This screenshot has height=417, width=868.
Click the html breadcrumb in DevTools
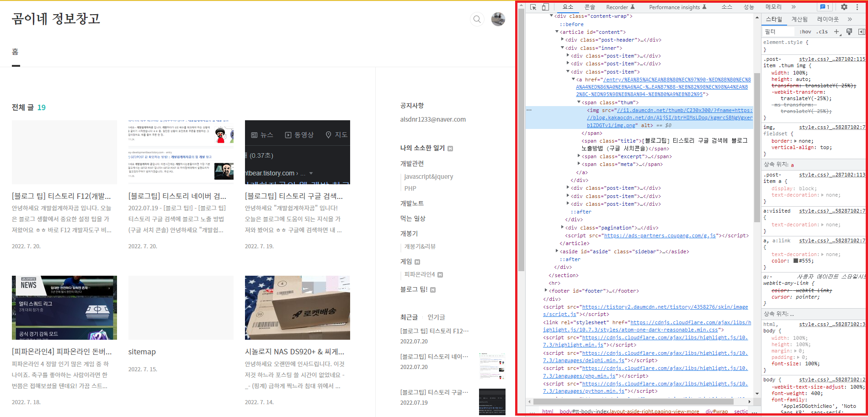(x=548, y=412)
